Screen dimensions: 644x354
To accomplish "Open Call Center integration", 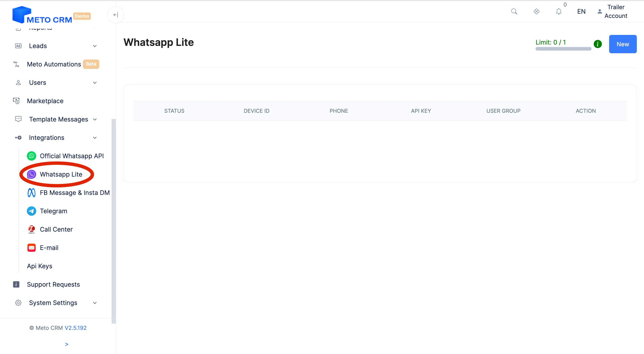I will click(x=56, y=229).
